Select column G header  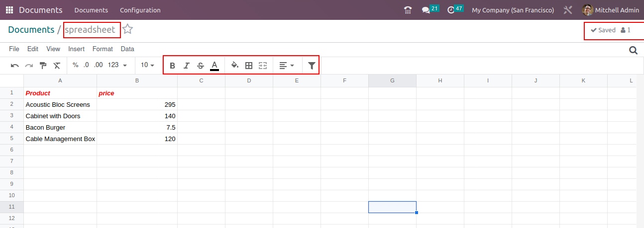392,80
